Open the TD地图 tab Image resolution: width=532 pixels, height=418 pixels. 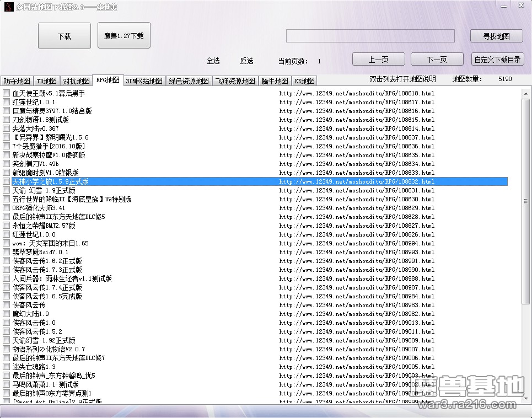coord(46,81)
